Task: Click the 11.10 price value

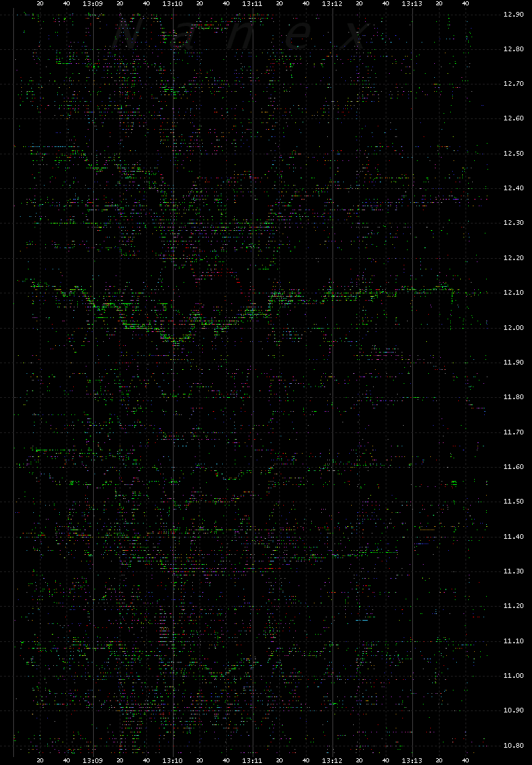Action: (x=513, y=641)
